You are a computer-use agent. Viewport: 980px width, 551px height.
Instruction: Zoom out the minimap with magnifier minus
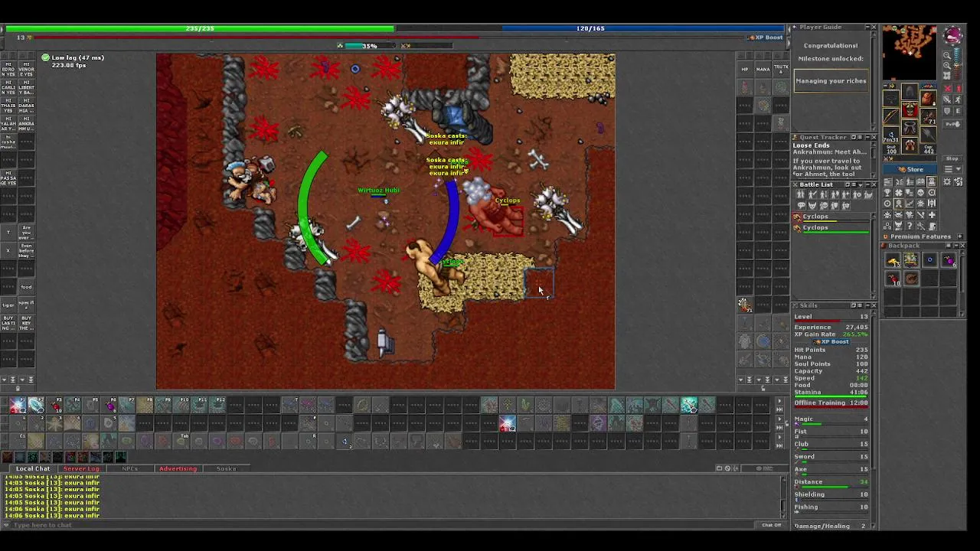coord(947,55)
